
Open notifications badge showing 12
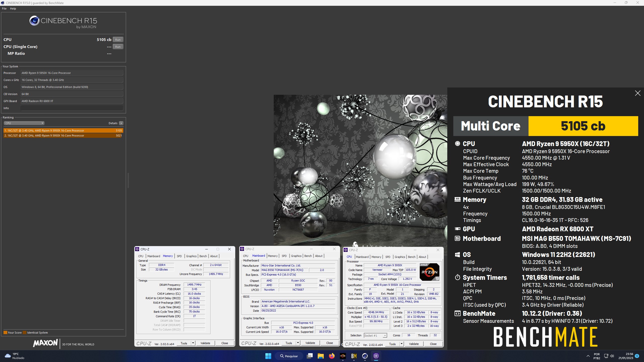pyautogui.click(x=637, y=356)
